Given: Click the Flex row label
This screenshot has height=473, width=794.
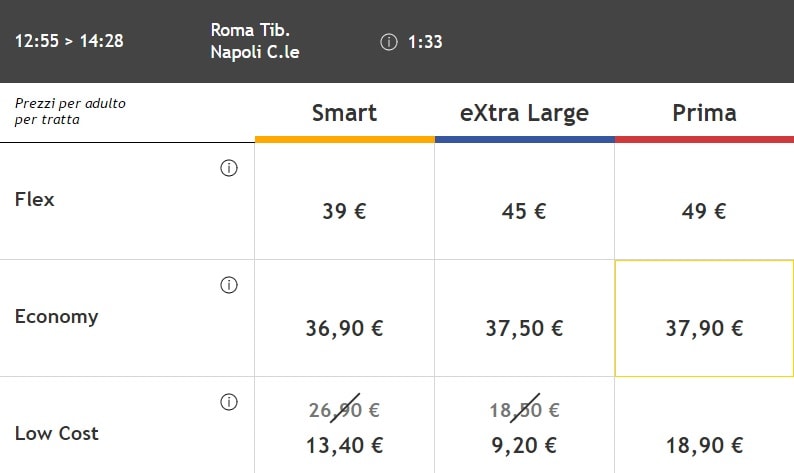Looking at the screenshot, I should click(34, 200).
